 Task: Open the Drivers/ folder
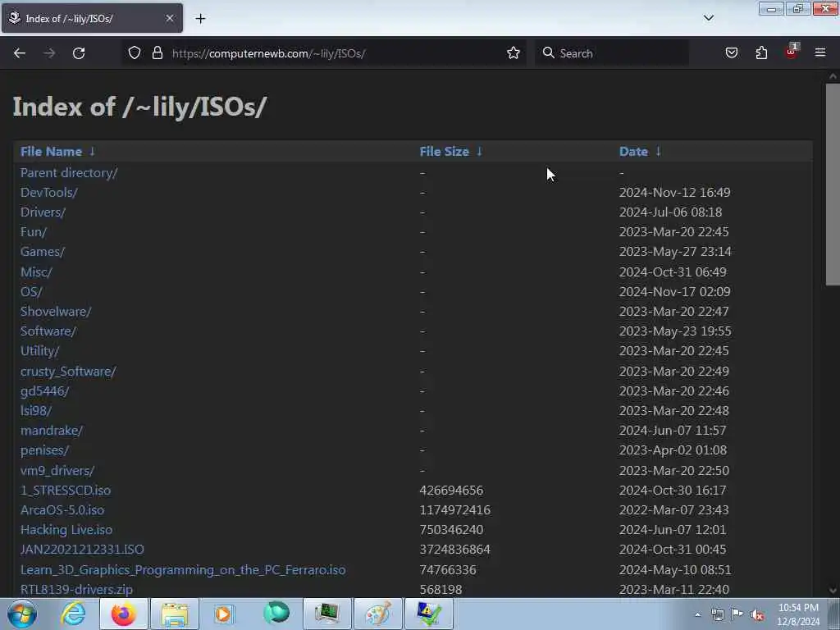43,212
